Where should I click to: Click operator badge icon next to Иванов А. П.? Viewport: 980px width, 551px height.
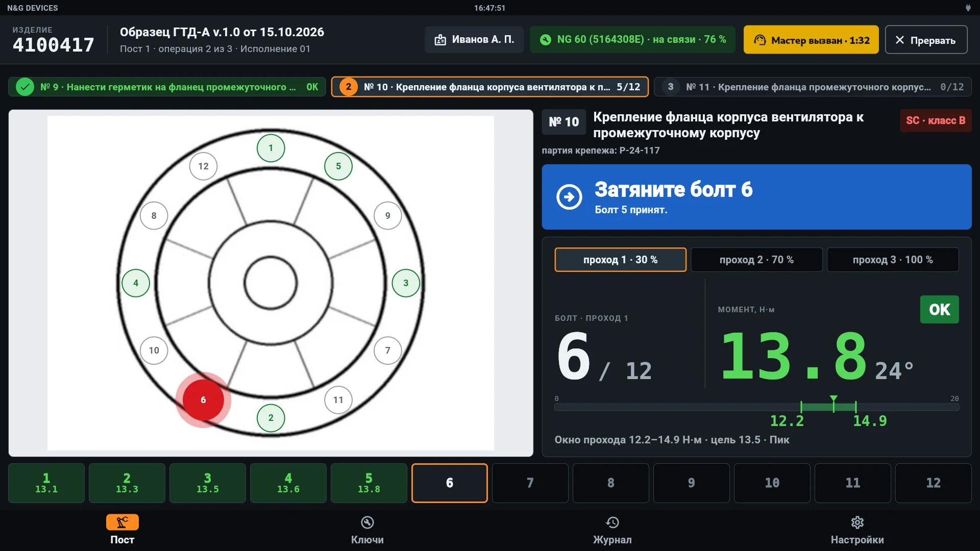point(440,40)
